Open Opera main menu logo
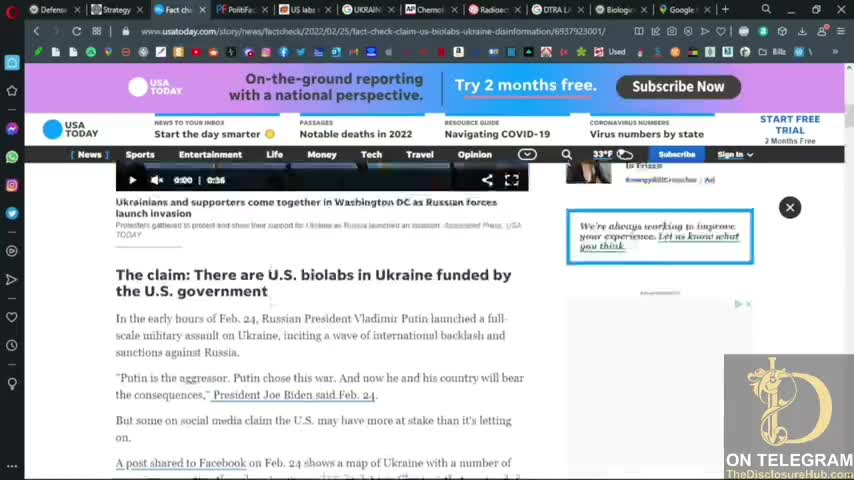Image resolution: width=854 pixels, height=480 pixels. (12, 11)
